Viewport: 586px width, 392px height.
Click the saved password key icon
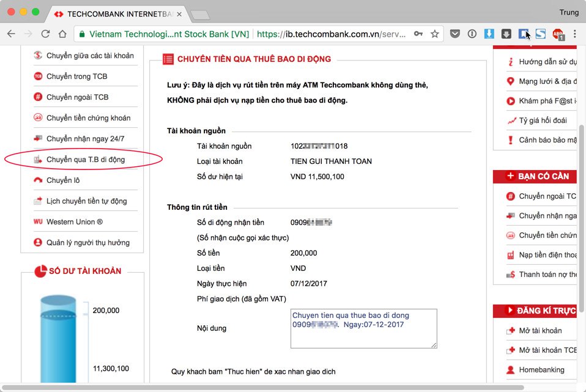point(418,34)
